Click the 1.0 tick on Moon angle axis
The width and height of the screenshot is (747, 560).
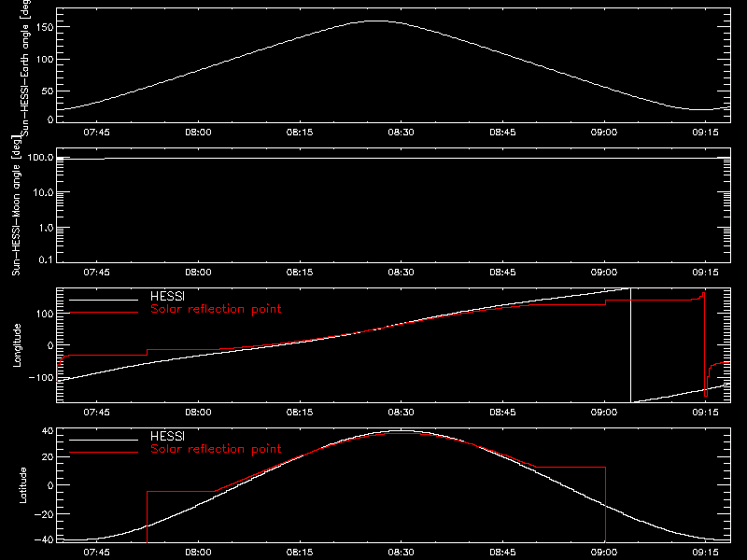(x=46, y=228)
